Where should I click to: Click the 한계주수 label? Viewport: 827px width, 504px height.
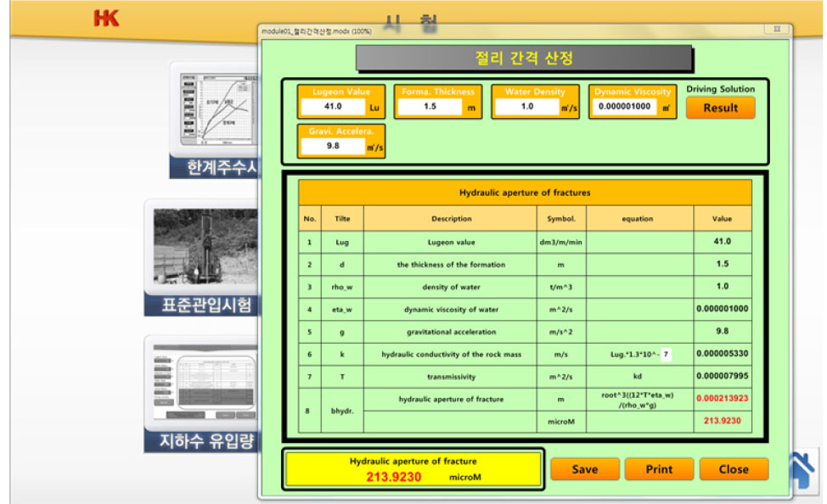222,168
